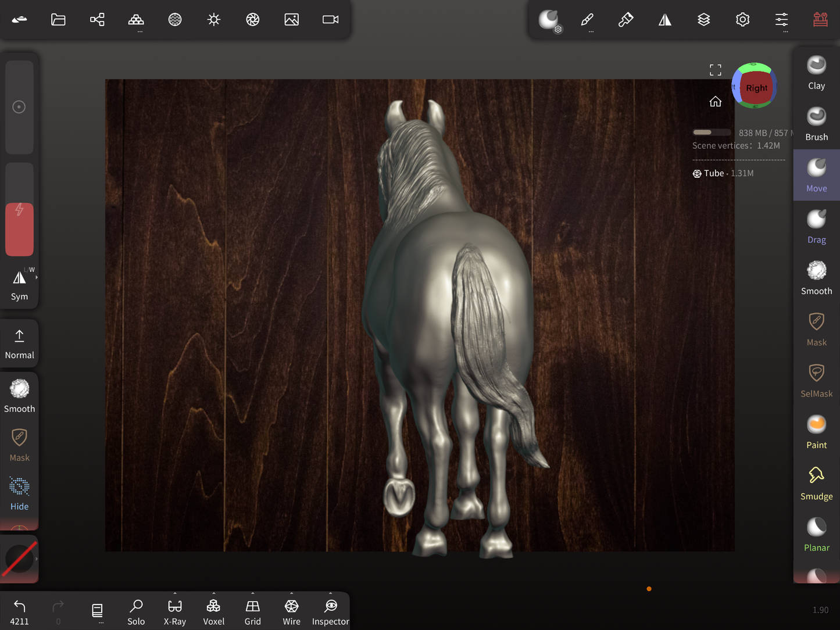Enable Solo mode
This screenshot has height=630, width=840.
click(x=136, y=613)
